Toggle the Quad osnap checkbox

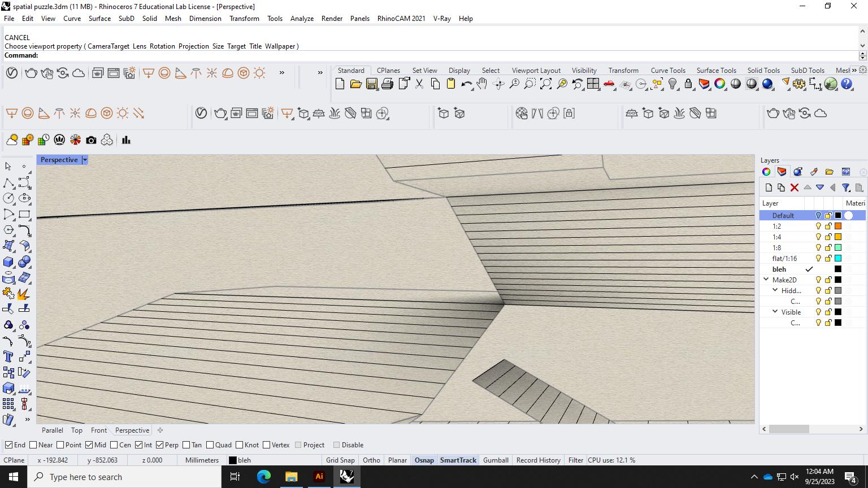(x=210, y=445)
